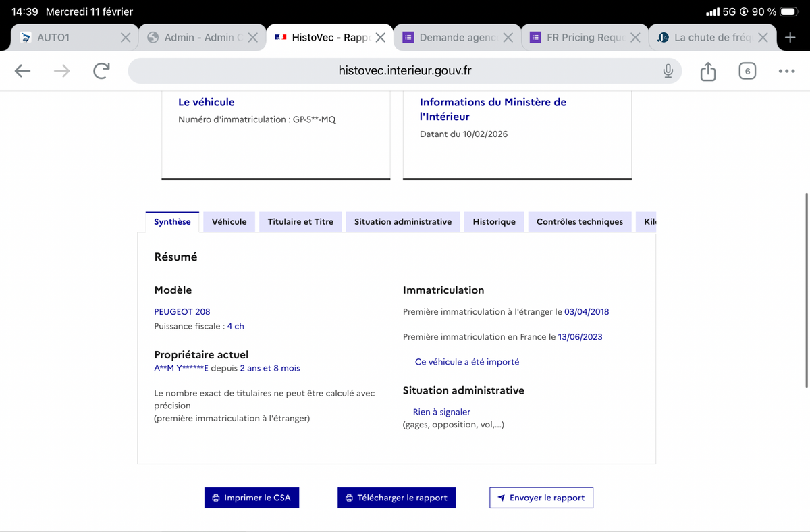Close the FR Pricing Request tab

635,38
